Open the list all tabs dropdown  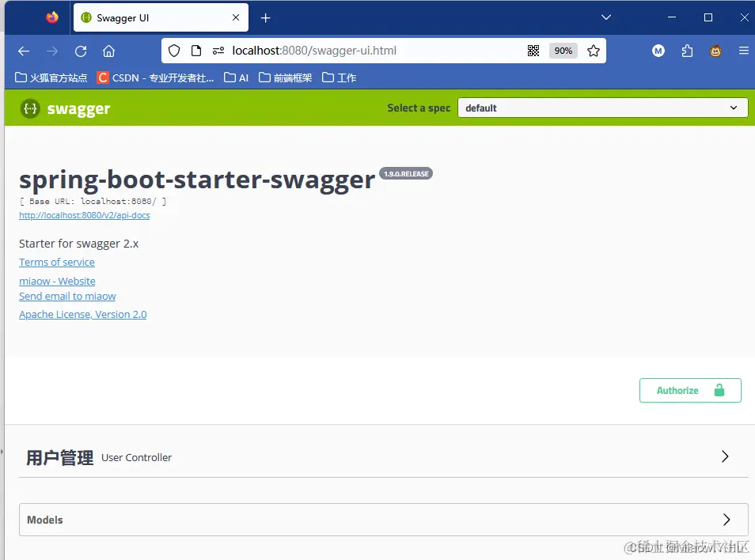pos(606,17)
